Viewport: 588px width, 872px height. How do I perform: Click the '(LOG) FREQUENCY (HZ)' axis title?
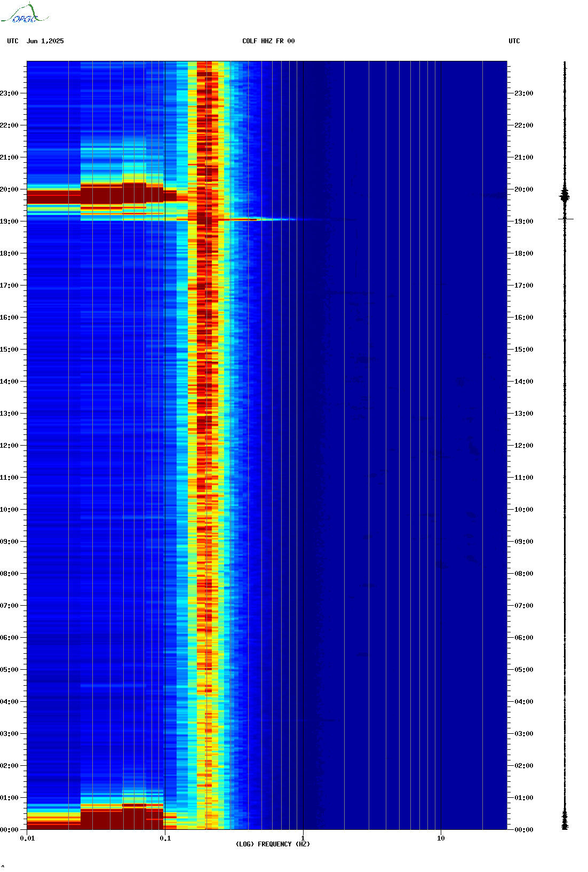[x=273, y=844]
